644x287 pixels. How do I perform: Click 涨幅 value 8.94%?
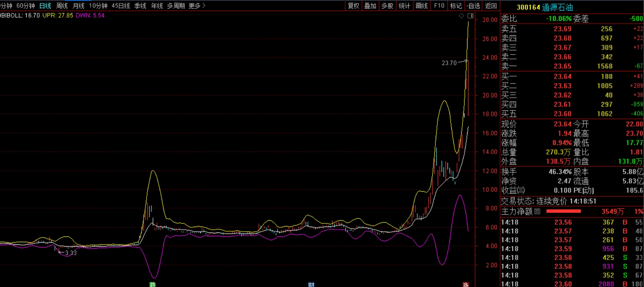[x=562, y=143]
